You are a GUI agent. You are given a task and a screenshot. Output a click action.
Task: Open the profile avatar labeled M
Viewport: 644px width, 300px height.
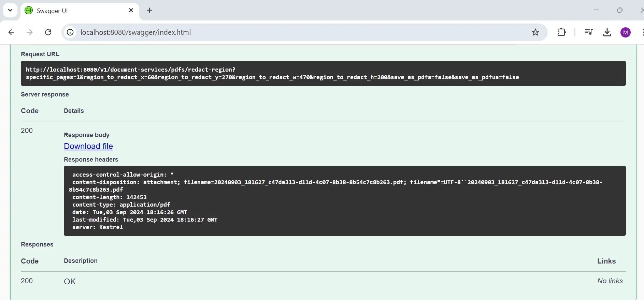point(625,32)
